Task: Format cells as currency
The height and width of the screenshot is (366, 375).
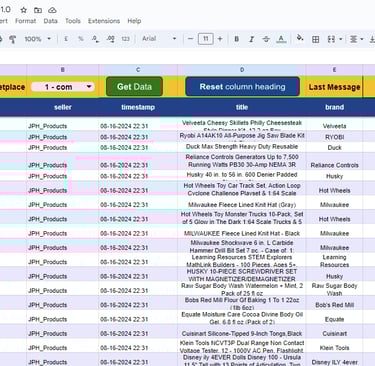Action: tap(66, 39)
